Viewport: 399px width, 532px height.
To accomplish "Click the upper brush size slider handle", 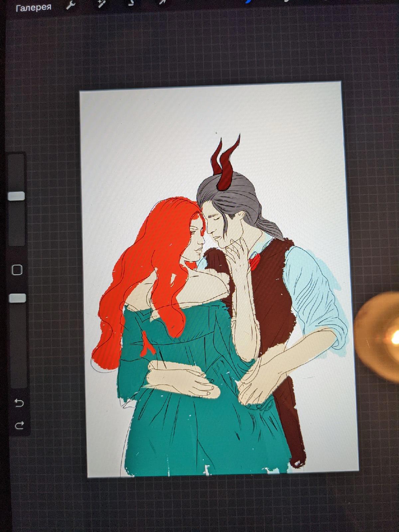I will 16,196.
